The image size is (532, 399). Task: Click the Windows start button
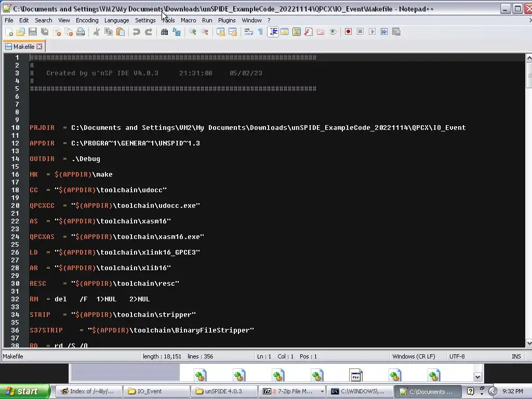pyautogui.click(x=25, y=391)
